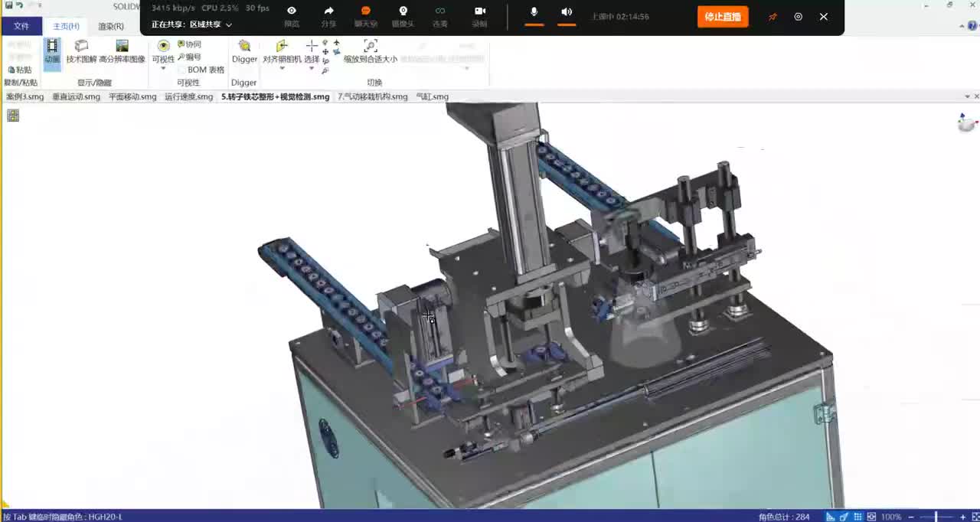
Task: Switch to the 渲染(R) ribbon tab
Action: (111, 26)
